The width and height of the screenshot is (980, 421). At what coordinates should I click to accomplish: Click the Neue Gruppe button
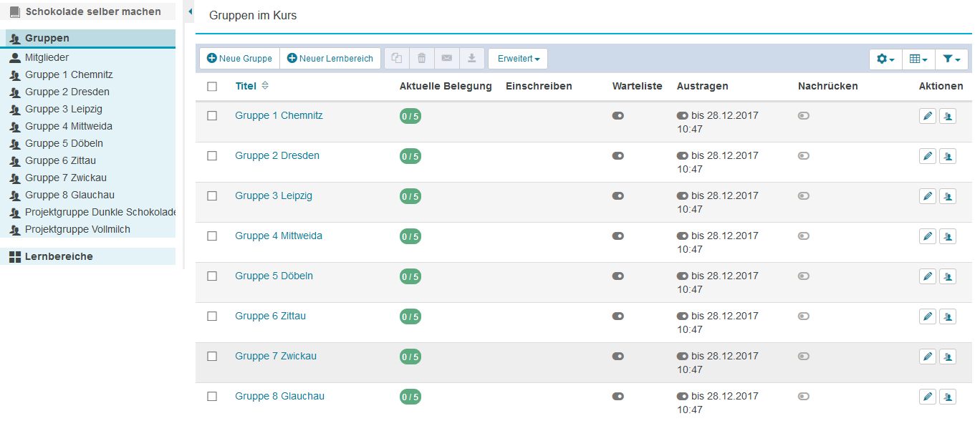pyautogui.click(x=239, y=59)
